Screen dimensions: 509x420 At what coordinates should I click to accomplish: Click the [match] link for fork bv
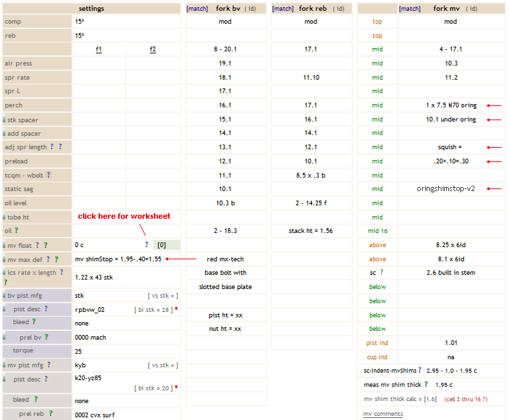[x=198, y=9]
